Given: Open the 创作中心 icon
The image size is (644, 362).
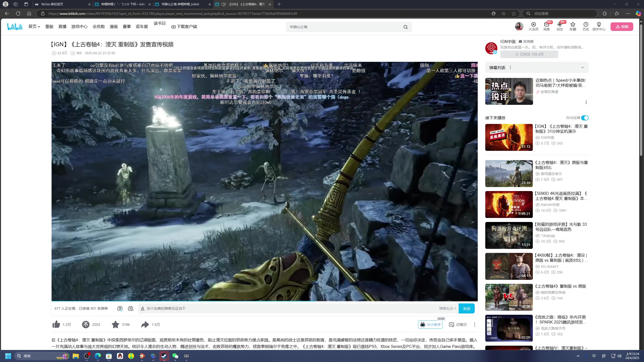Looking at the screenshot, I should (599, 26).
